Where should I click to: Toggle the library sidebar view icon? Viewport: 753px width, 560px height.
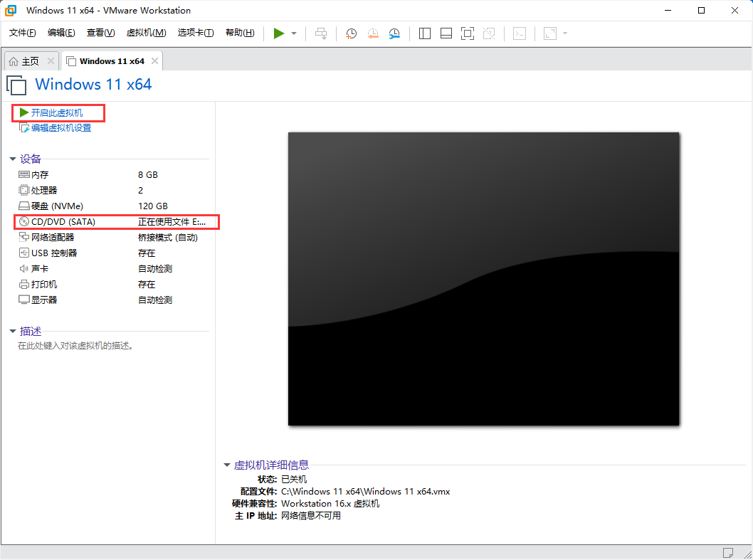pos(424,33)
